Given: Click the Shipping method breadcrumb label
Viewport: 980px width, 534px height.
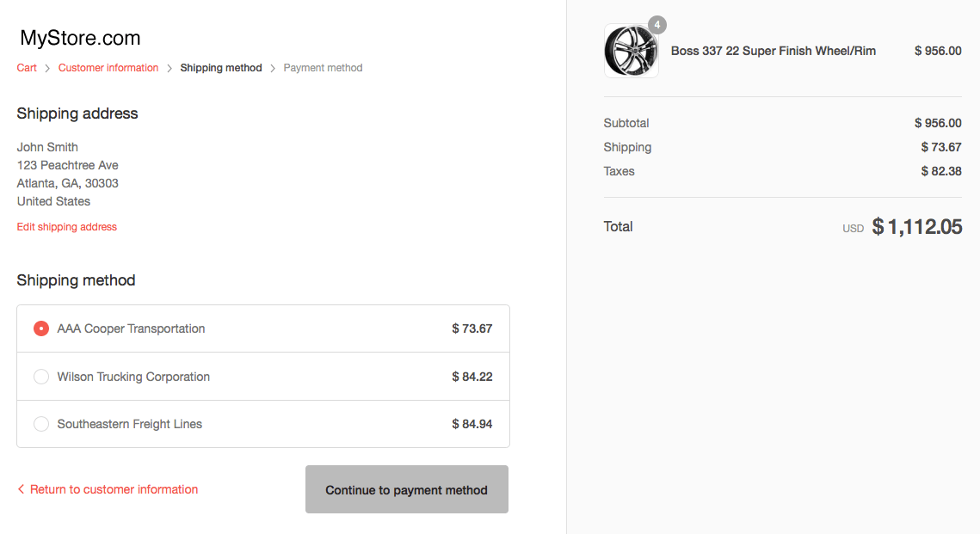Looking at the screenshot, I should pyautogui.click(x=220, y=67).
